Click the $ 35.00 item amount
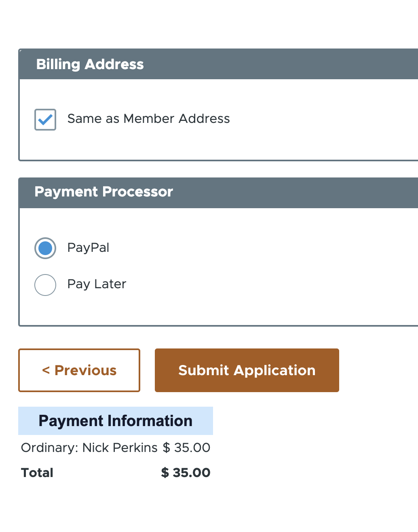The image size is (418, 532). click(x=187, y=448)
